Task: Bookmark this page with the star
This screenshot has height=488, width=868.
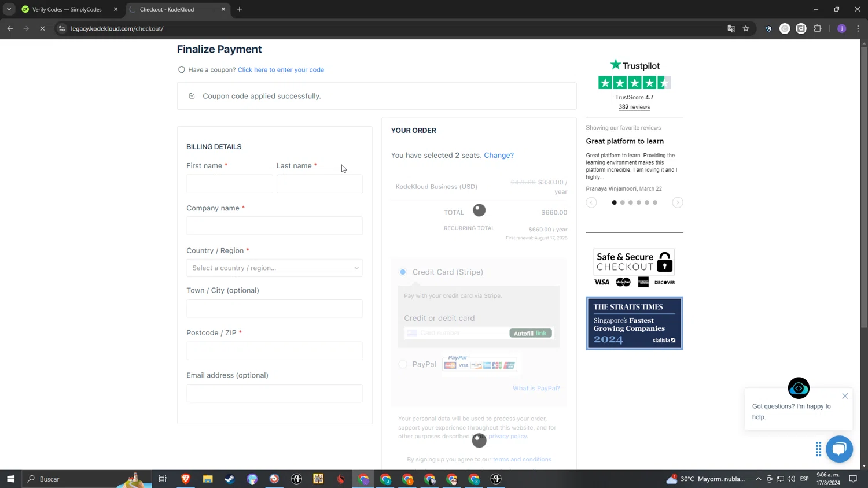Action: [x=746, y=28]
